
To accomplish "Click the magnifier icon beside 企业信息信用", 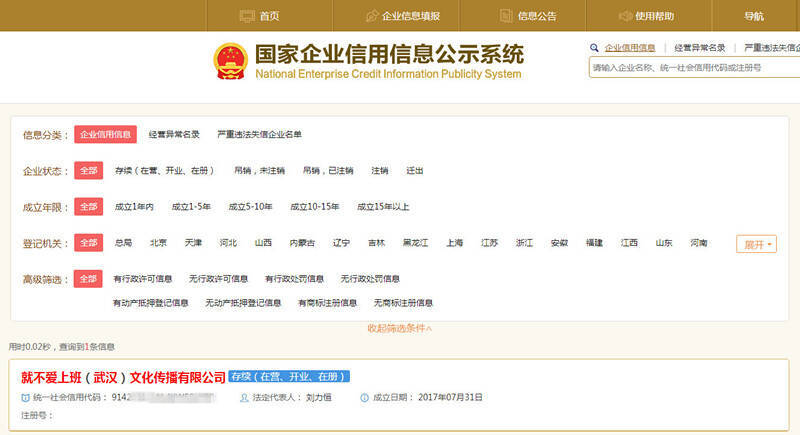I will click(x=595, y=47).
